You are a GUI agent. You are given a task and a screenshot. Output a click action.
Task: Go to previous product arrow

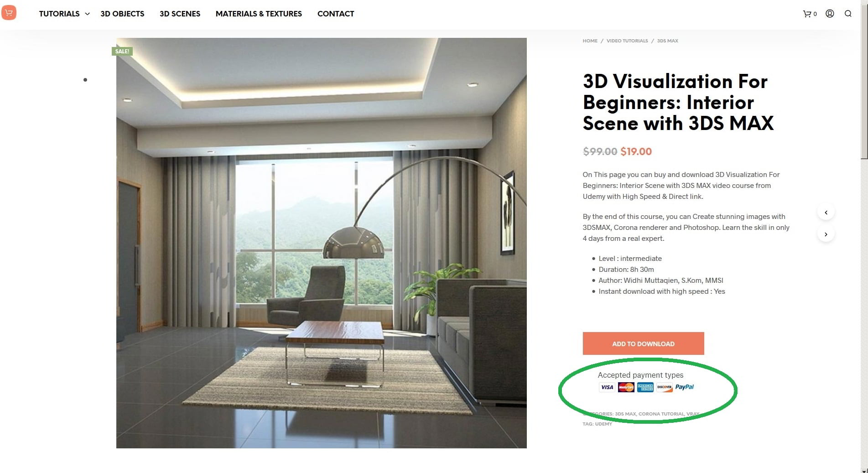click(x=826, y=213)
